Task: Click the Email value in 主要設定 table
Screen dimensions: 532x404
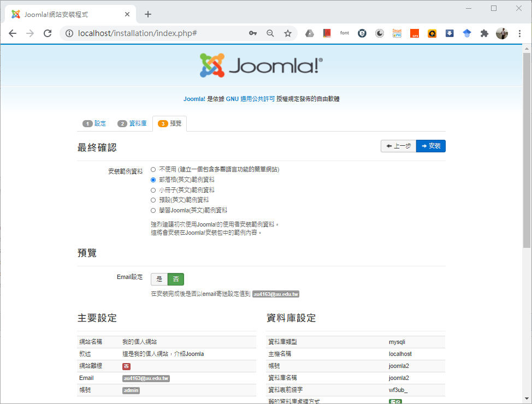Action: tap(146, 378)
